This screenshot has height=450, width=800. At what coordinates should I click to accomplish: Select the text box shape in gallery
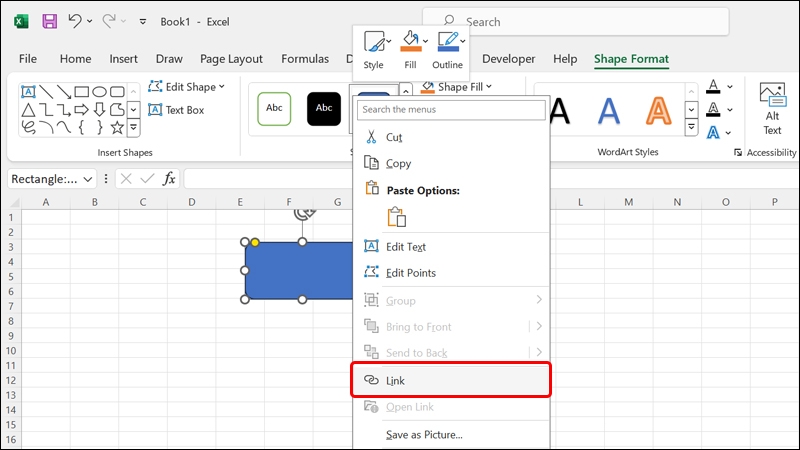(x=28, y=92)
